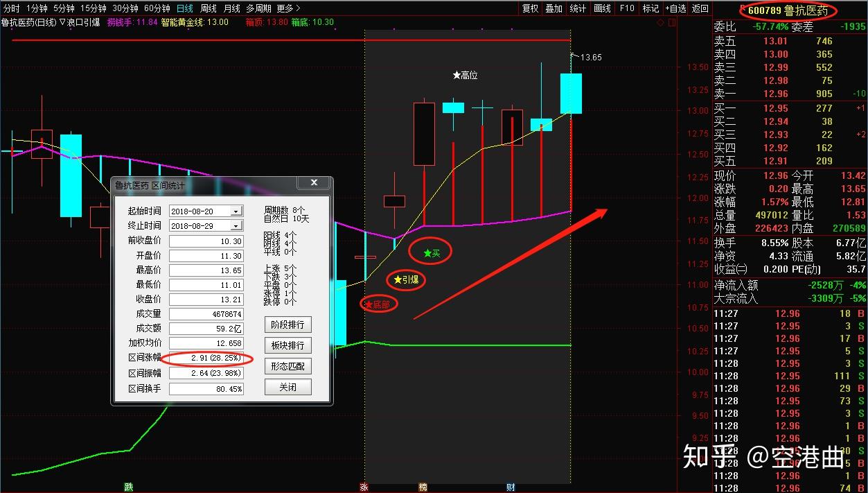868x493 pixels.
Task: Click the 最低价 value field
Action: click(x=206, y=285)
